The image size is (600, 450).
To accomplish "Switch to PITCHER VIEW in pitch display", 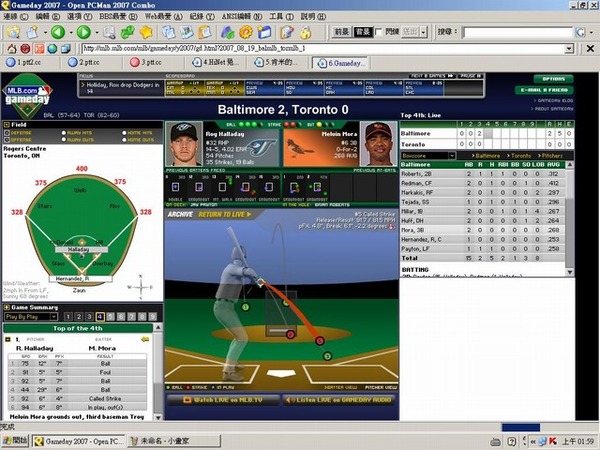I will click(380, 388).
